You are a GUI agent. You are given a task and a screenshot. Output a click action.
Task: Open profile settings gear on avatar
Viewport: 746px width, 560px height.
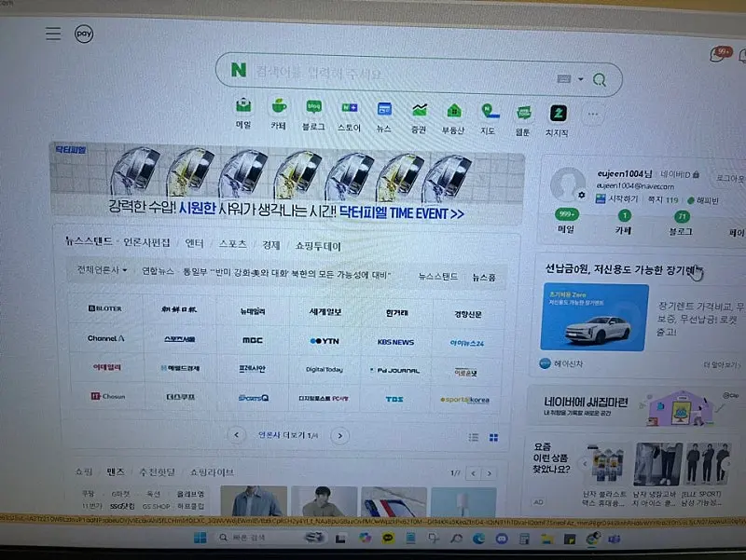pos(581,195)
